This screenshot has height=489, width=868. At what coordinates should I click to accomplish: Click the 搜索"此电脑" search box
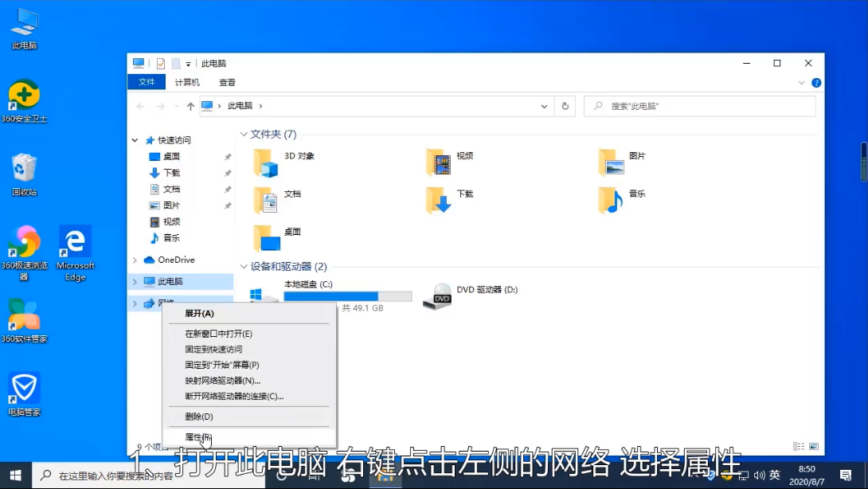pos(700,106)
